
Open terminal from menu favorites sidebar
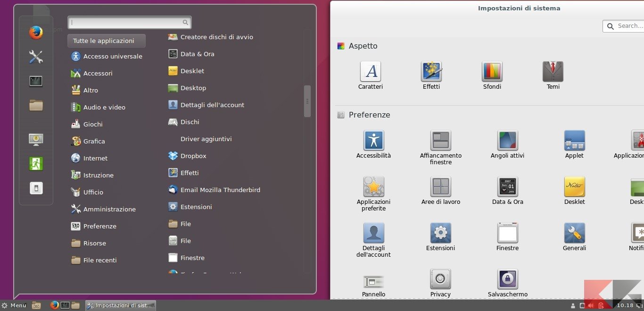tap(36, 81)
